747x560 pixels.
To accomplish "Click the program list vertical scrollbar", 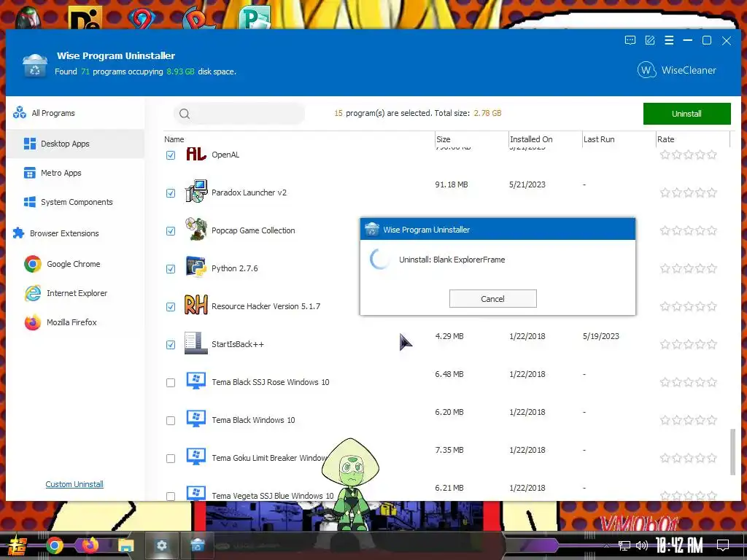I will 732,452.
